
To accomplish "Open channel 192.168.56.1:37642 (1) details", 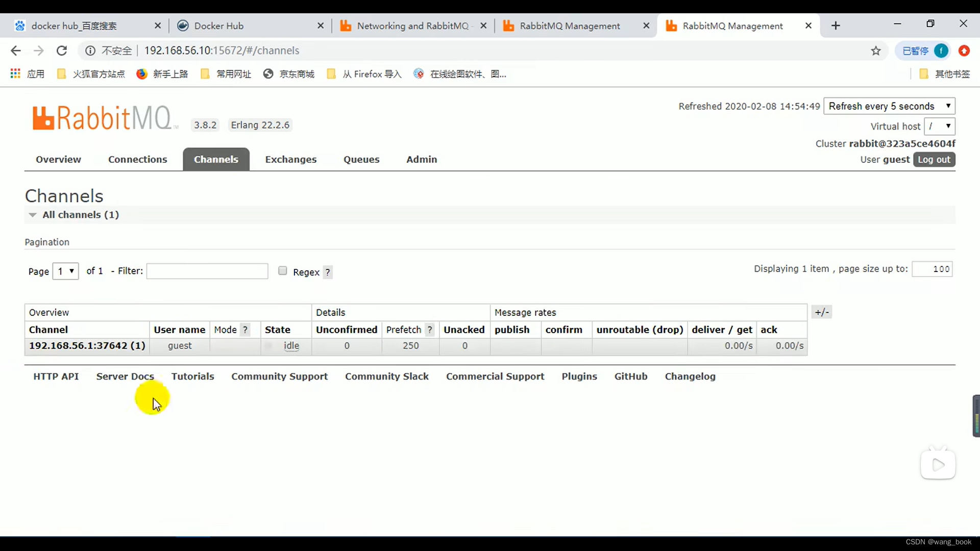I will pyautogui.click(x=87, y=345).
